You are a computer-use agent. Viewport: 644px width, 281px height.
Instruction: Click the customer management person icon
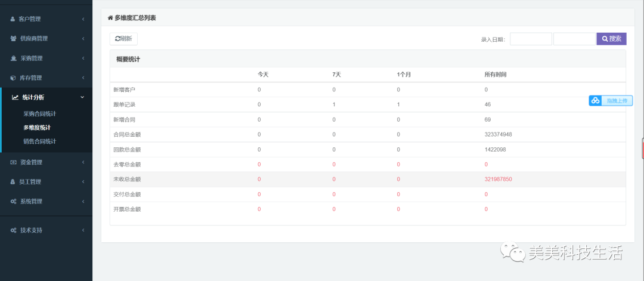point(13,19)
